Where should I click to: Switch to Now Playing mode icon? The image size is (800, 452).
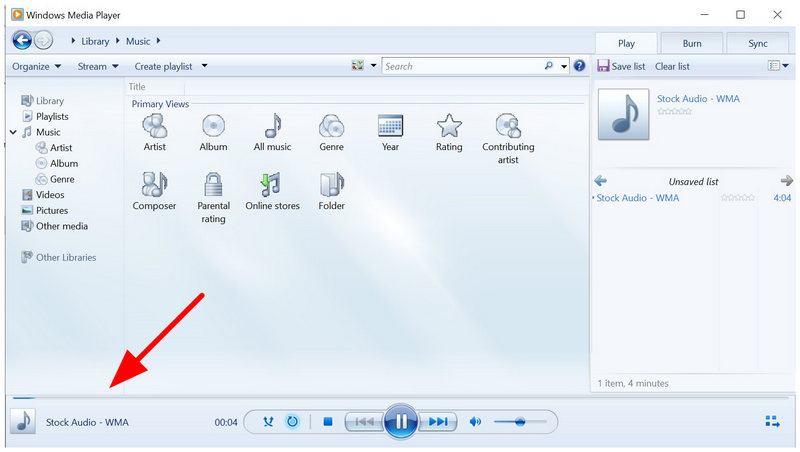(772, 421)
